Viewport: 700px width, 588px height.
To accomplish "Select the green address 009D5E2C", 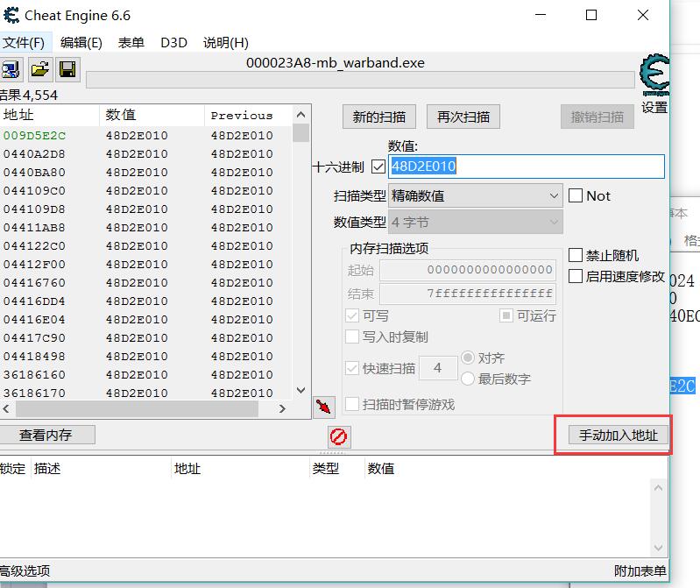I will click(x=35, y=136).
